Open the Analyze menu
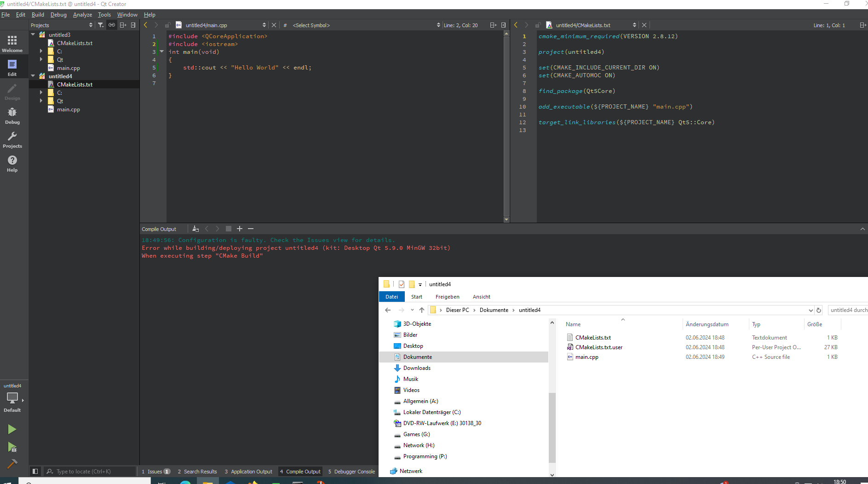Screen dimensions: 868x484 [82, 15]
